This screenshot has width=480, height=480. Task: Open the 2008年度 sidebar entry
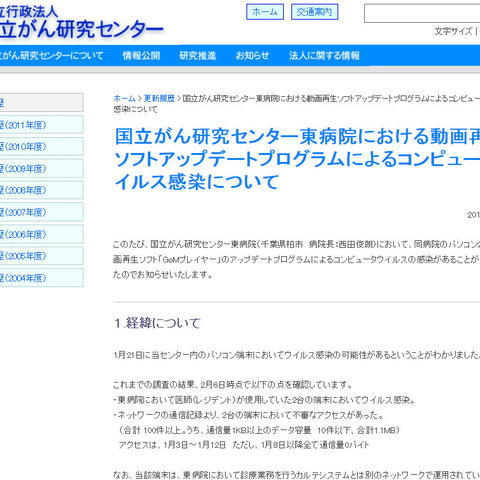[x=41, y=190]
